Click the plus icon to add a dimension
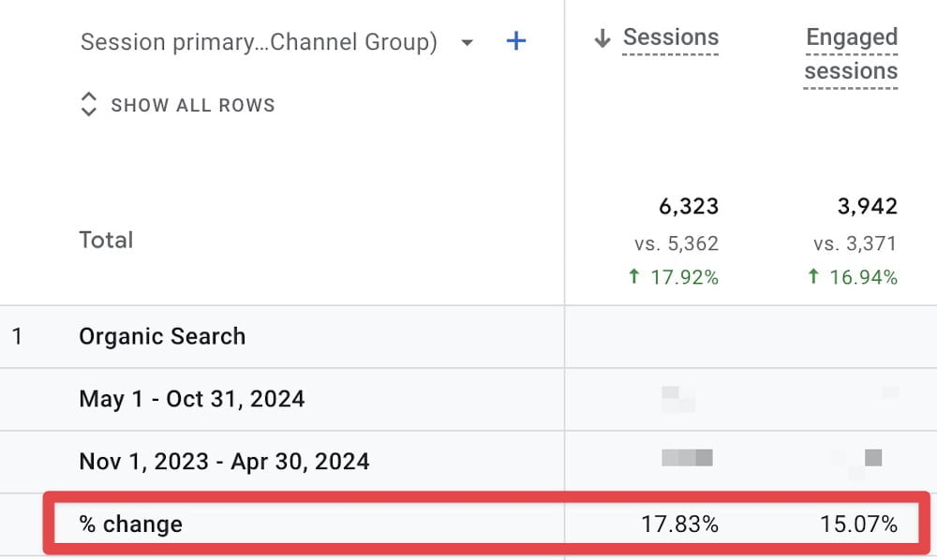Screen dimensions: 937x560 point(515,42)
